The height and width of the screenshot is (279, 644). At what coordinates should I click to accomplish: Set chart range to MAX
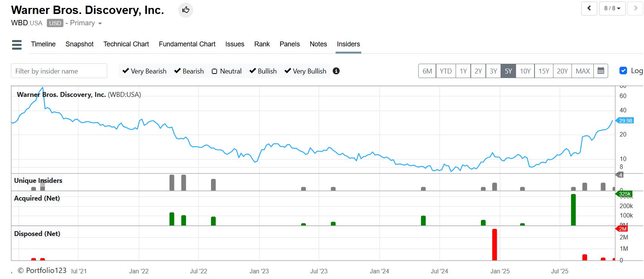[x=582, y=71]
